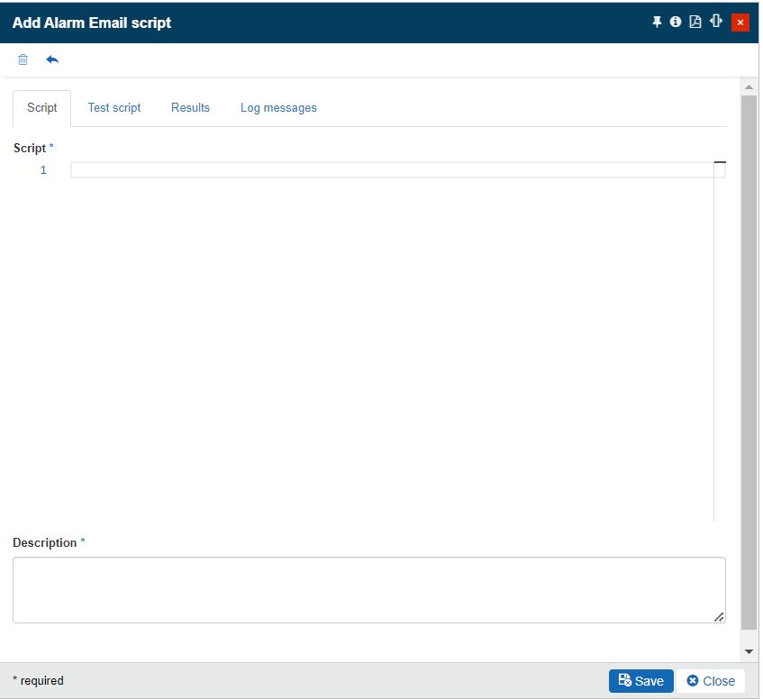
Task: Switch to the Script tab
Action: (x=42, y=107)
